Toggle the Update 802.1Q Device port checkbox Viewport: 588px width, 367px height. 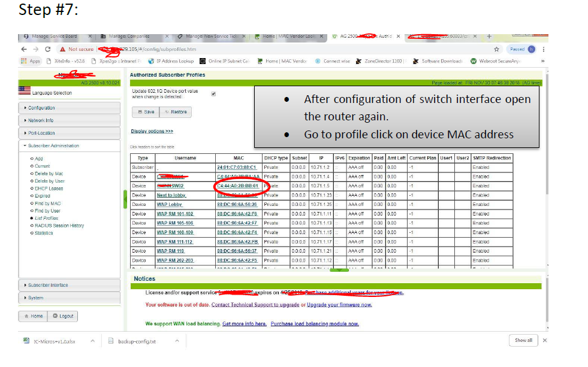213,93
